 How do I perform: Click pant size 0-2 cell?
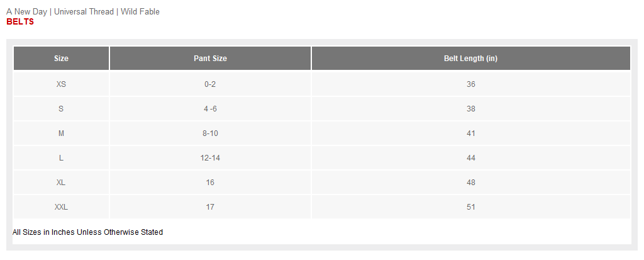(x=210, y=84)
